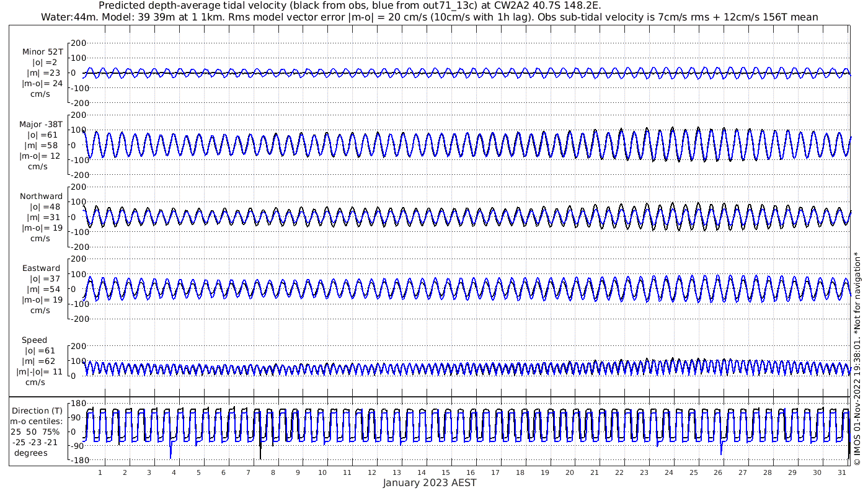Viewport: 868px width, 496px height.
Task: Click the day '1' label on the x-axis
Action: coord(100,472)
